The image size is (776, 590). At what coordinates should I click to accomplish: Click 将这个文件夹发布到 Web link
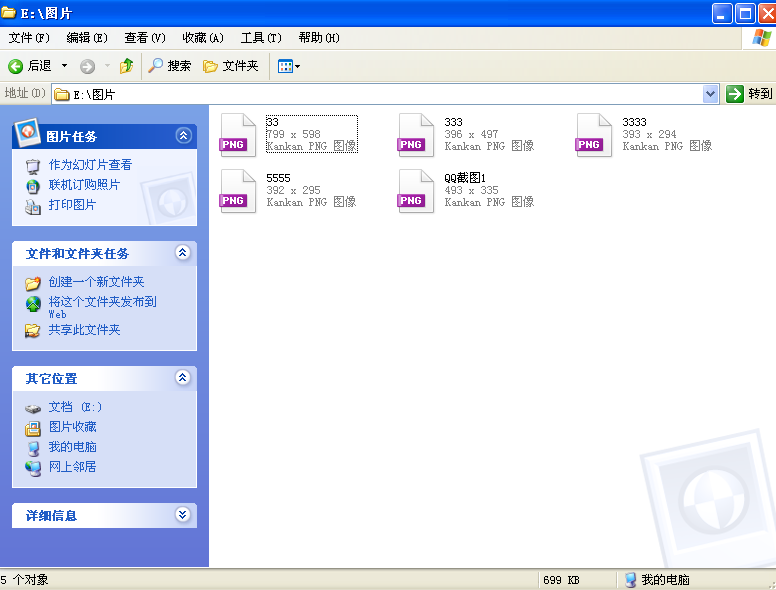(x=102, y=307)
